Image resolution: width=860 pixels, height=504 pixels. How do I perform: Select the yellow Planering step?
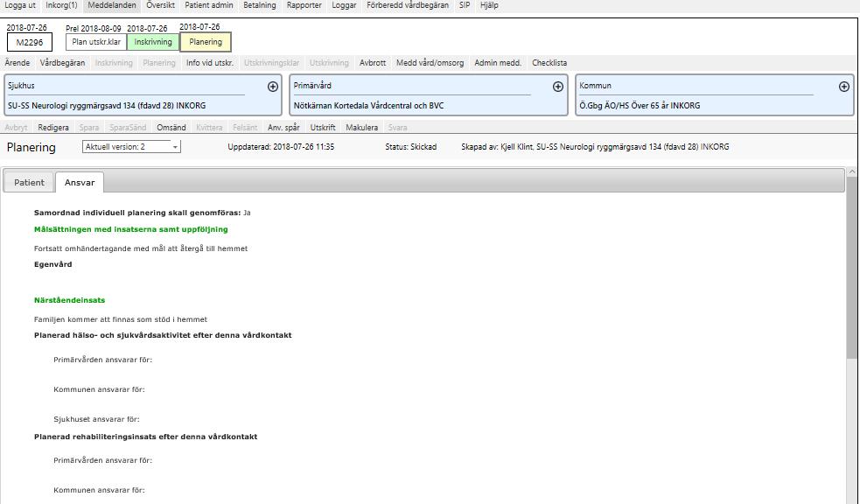point(206,42)
